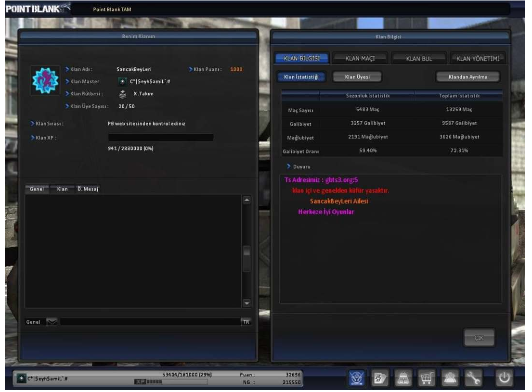
Task: Switch chat to the Genel tab
Action: (37, 189)
